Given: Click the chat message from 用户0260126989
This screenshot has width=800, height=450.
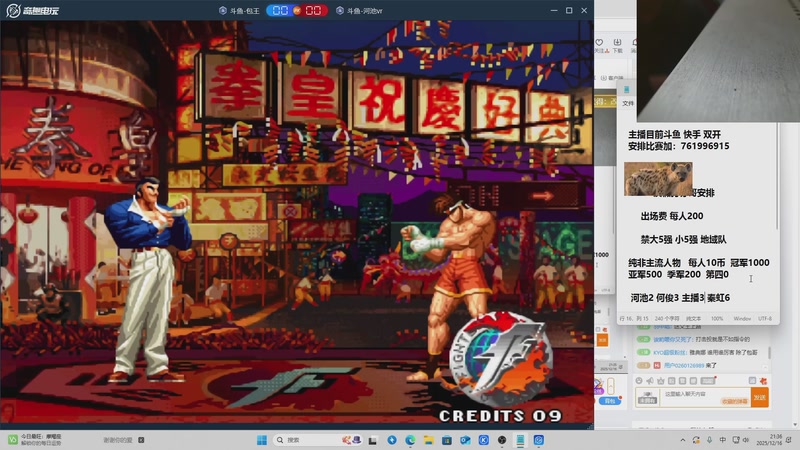Looking at the screenshot, I should (x=677, y=365).
